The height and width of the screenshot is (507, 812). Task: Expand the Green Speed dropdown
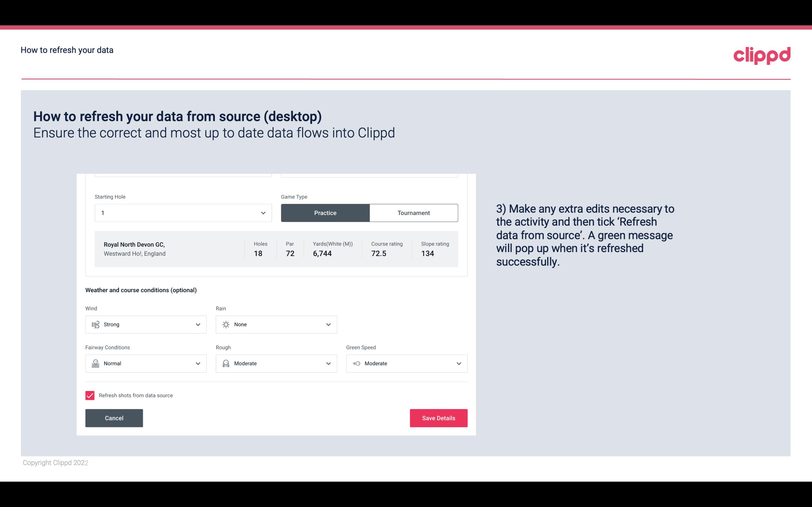coord(458,363)
